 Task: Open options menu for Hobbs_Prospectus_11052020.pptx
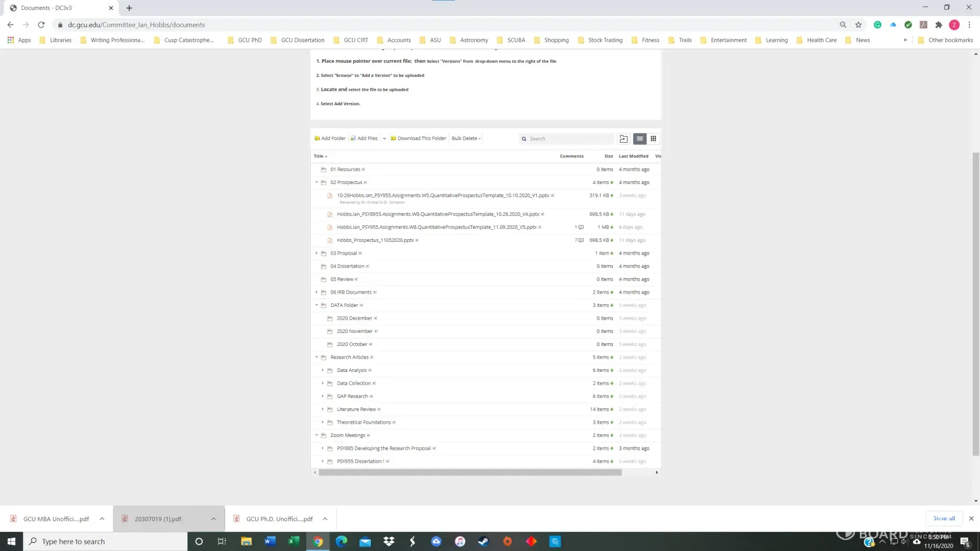point(417,240)
